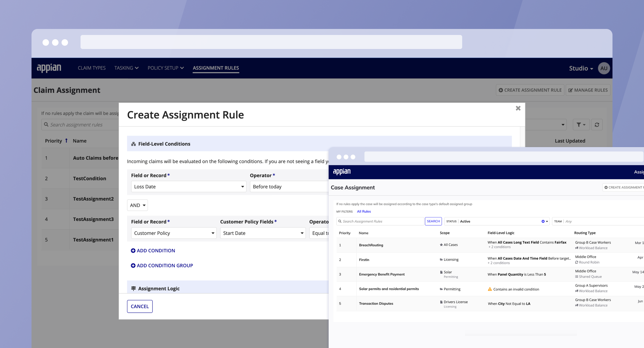Expand the Start Date dropdown
This screenshot has width=644, height=348.
(263, 233)
